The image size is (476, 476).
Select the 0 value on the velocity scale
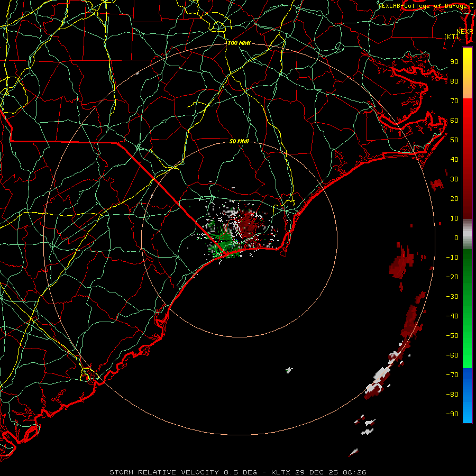pos(456,238)
